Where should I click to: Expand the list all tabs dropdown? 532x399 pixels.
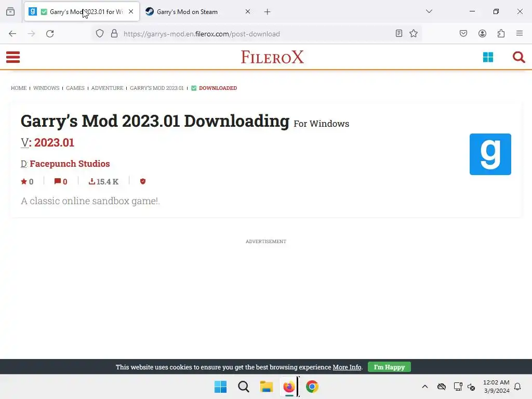coord(429,11)
